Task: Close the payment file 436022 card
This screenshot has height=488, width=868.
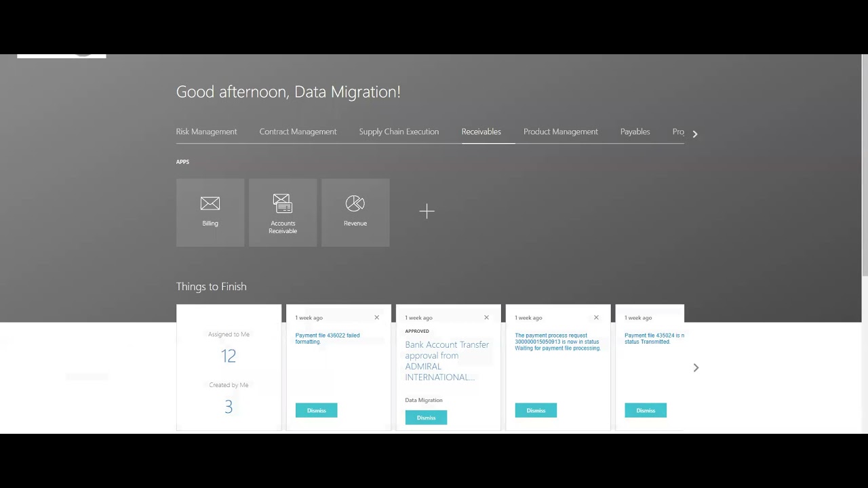Action: 377,317
